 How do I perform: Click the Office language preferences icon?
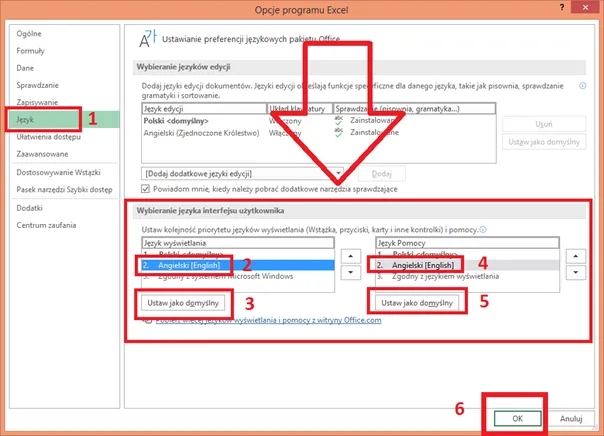[148, 39]
